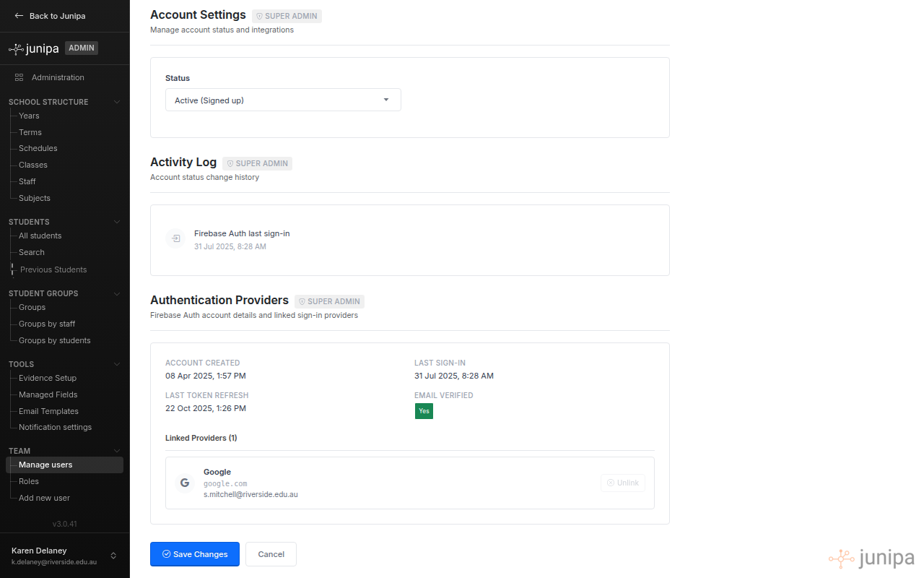Screen dimensions: 924x578
Task: Click the Google G provider icon
Action: (184, 483)
